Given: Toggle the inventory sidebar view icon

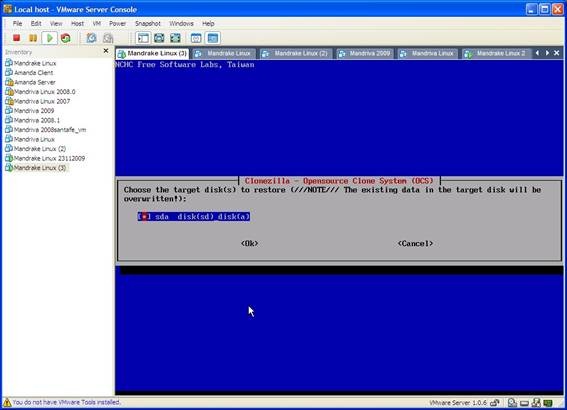Looking at the screenshot, I should [x=143, y=38].
